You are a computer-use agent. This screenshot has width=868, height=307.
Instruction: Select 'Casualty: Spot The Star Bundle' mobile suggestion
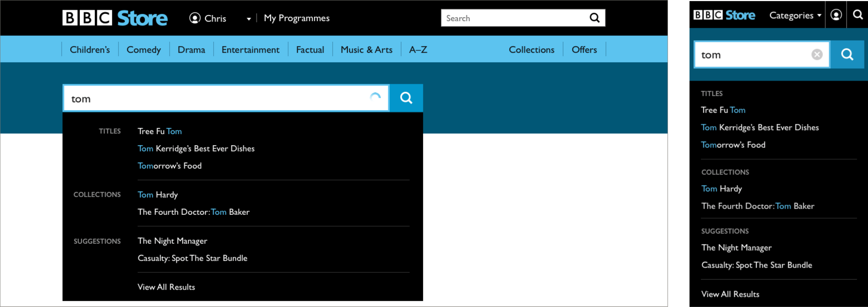(757, 265)
